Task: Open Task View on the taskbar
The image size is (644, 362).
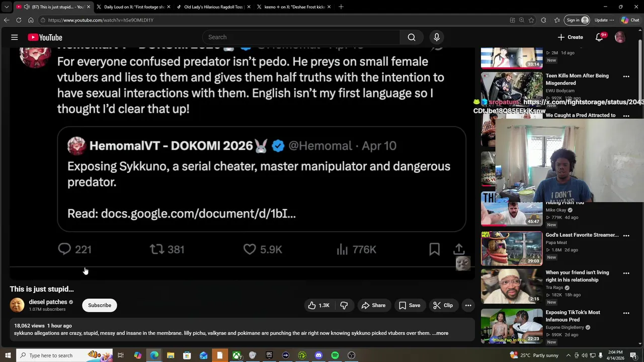Action: [x=121, y=355]
